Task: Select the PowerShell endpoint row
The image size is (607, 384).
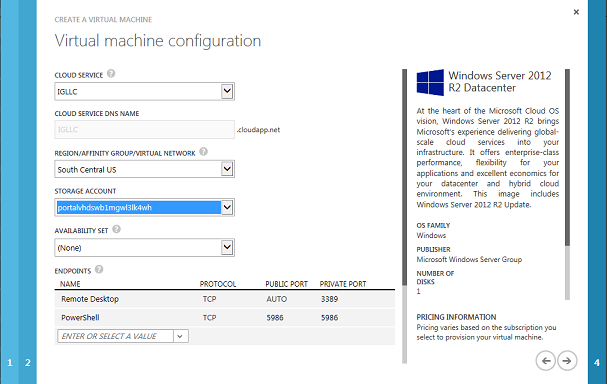Action: 225,317
